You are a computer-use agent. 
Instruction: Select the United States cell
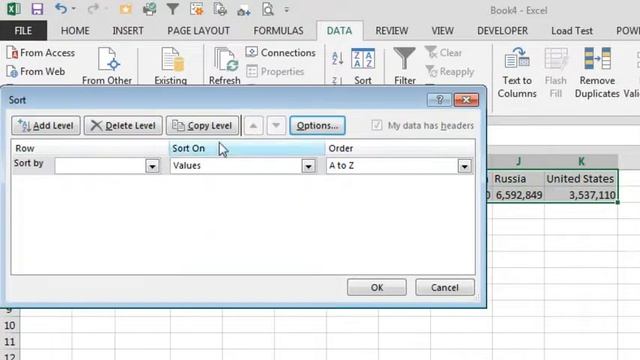click(x=581, y=178)
